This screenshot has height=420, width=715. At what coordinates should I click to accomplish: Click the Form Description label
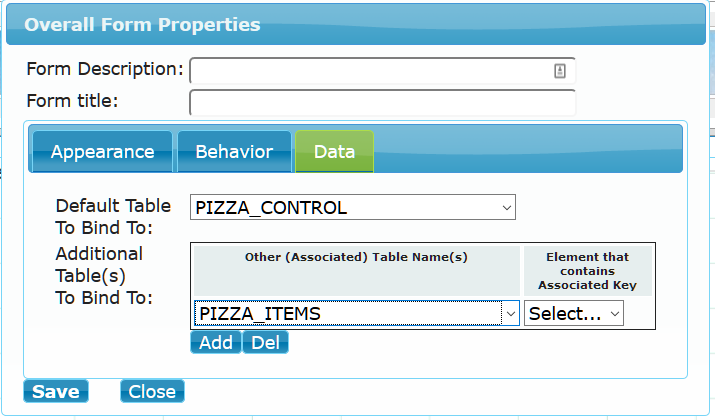[x=105, y=69]
